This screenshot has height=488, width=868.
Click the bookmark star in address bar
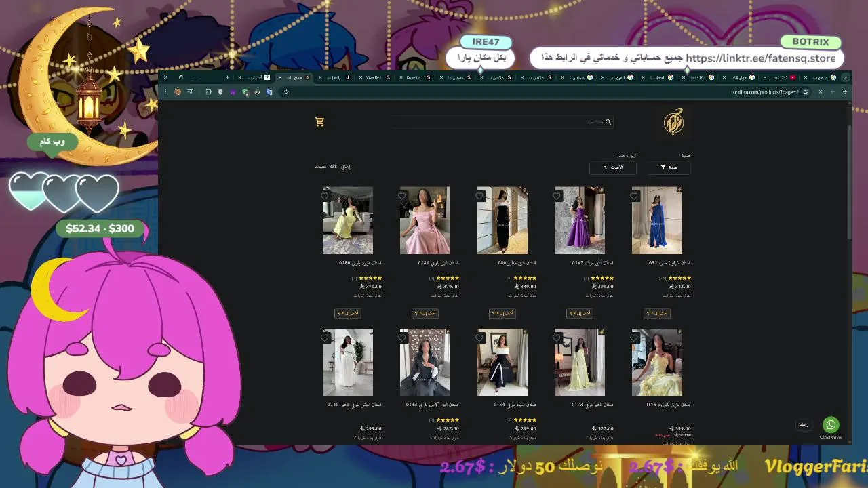[x=286, y=92]
